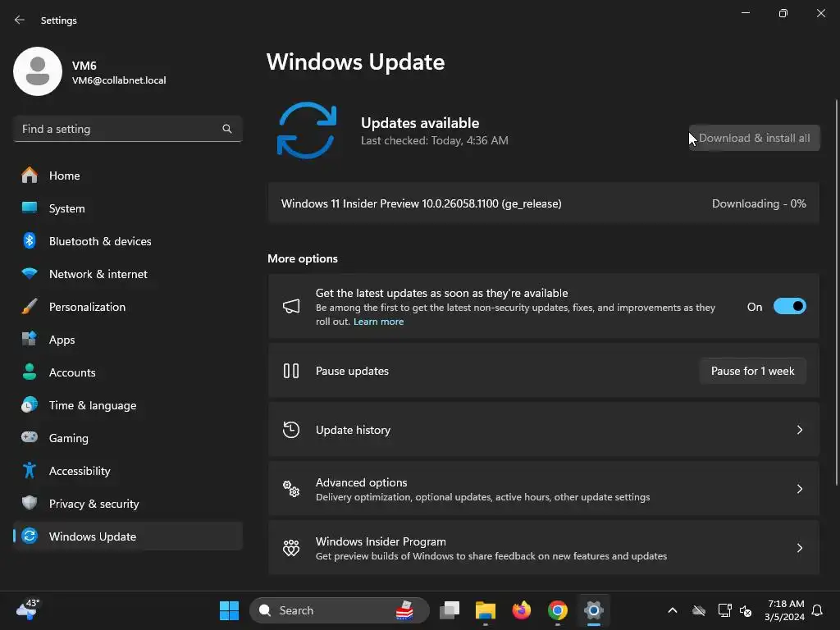Click Pause for 1 week button
This screenshot has width=840, height=630.
point(753,371)
